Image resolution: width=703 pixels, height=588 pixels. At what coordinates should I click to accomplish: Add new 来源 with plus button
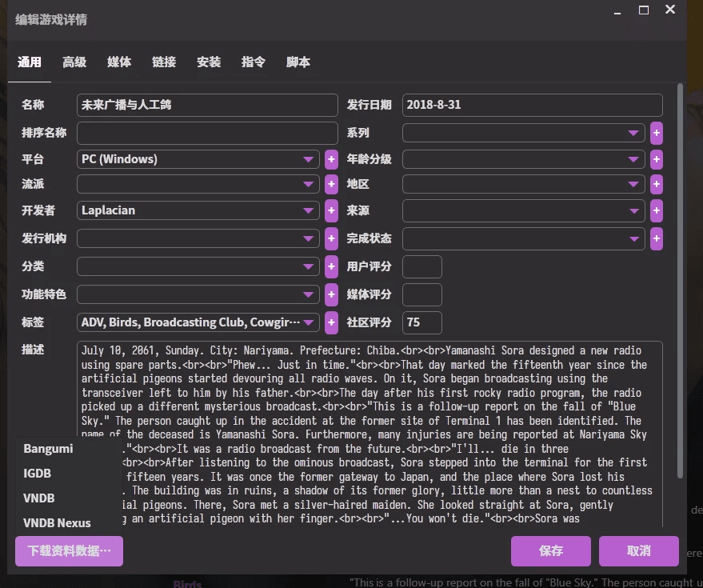(657, 211)
